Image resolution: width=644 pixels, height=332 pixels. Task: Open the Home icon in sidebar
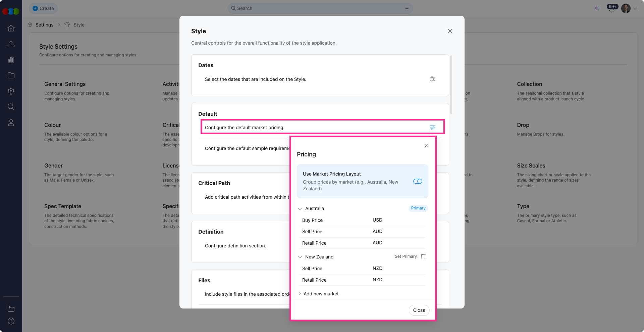pyautogui.click(x=11, y=28)
